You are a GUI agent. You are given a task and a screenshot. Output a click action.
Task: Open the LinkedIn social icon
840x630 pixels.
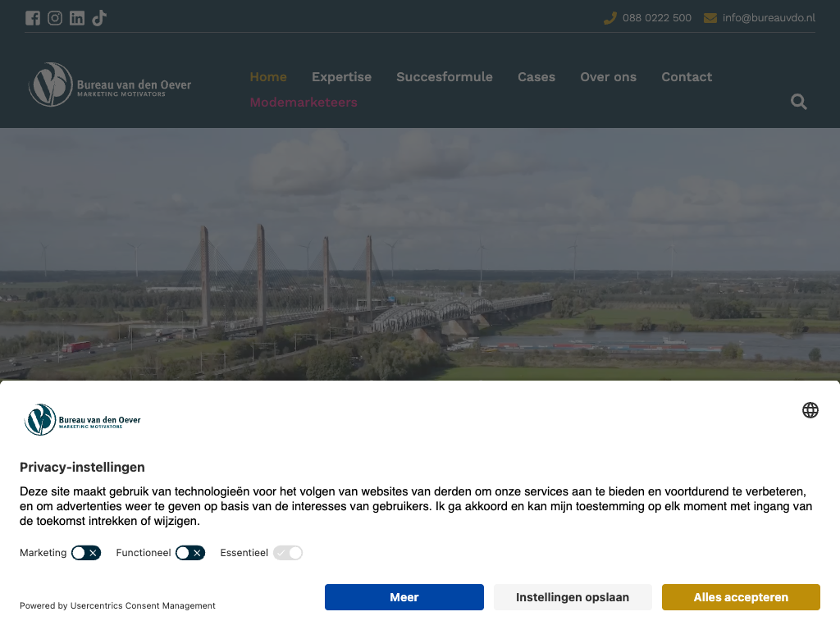pyautogui.click(x=77, y=18)
